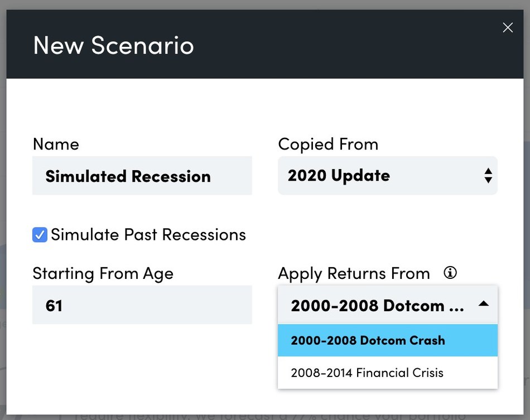Viewport: 530px width, 420px height.
Task: Click the Apply Returns From label text
Action: click(354, 274)
